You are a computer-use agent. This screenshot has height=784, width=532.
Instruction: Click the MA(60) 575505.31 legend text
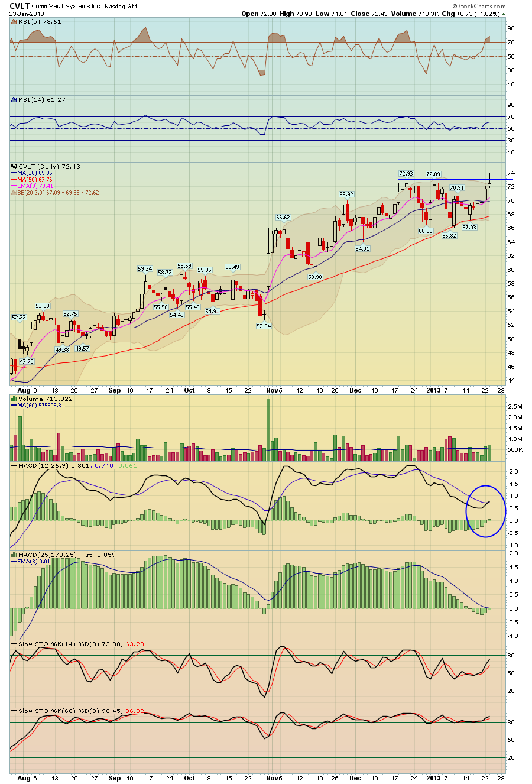(x=40, y=405)
